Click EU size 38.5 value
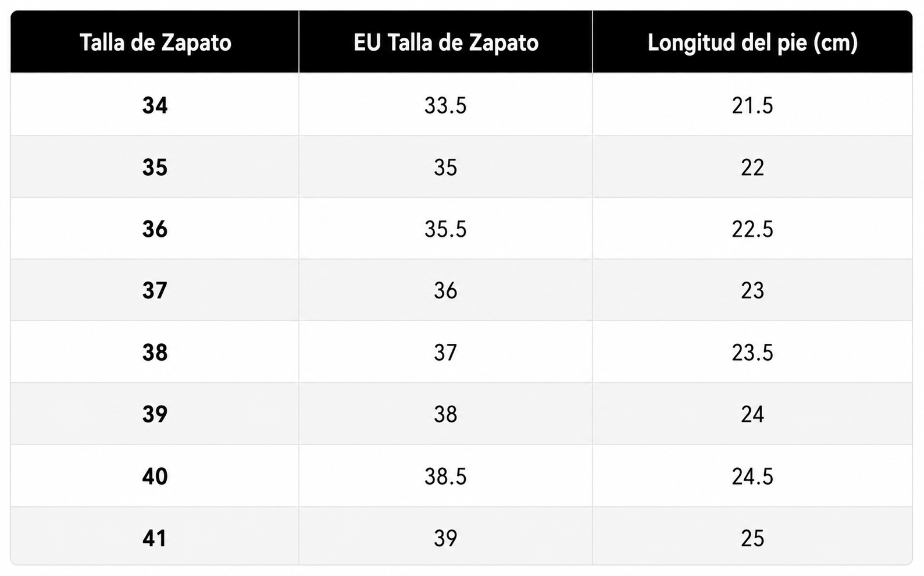 coord(445,476)
